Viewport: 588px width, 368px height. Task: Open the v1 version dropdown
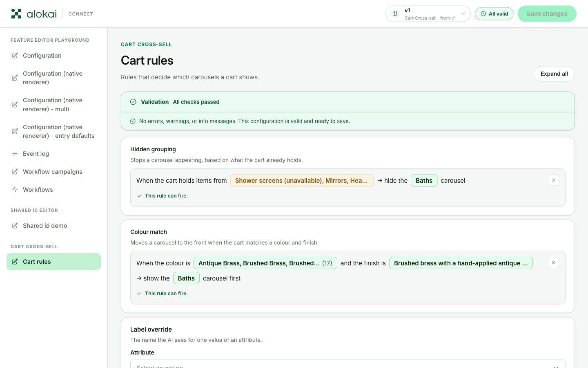click(x=428, y=14)
